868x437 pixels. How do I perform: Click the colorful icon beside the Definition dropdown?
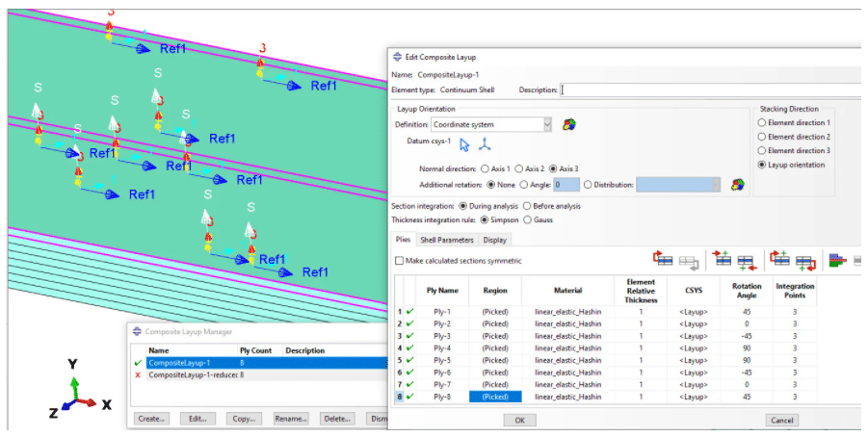click(570, 124)
